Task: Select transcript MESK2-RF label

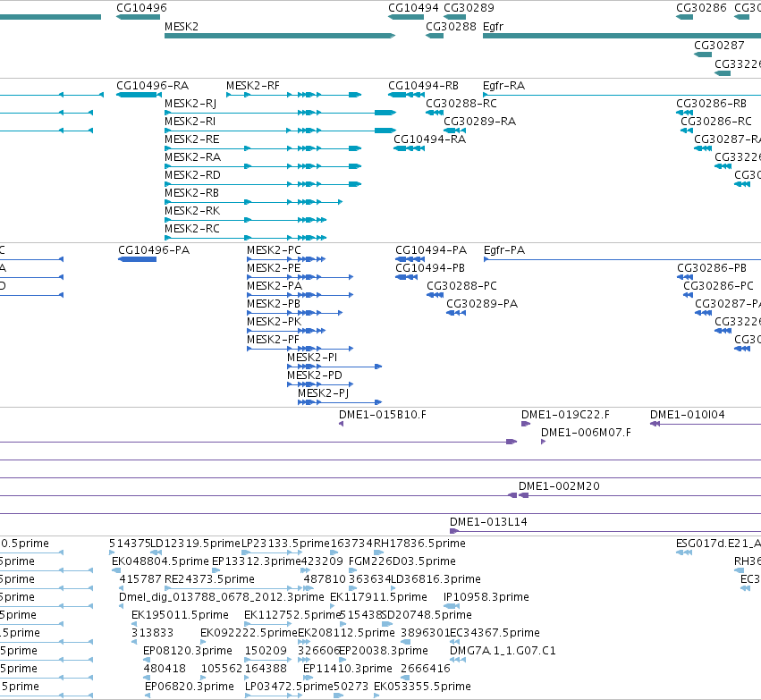Action: pos(253,86)
